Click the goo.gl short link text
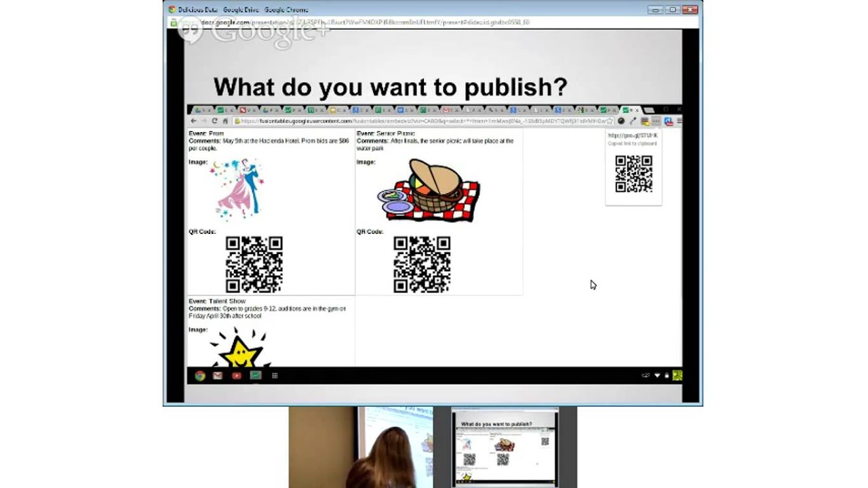 633,136
